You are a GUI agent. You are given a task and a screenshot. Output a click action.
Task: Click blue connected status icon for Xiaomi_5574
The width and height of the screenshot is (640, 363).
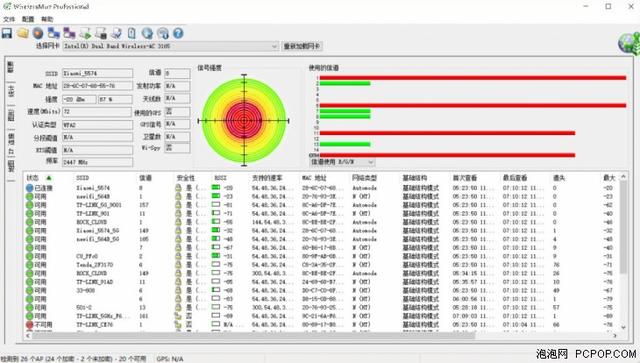coord(29,188)
